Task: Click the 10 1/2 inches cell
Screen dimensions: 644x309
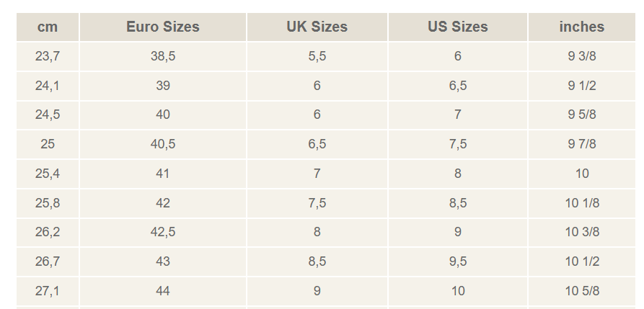Action: [x=582, y=261]
